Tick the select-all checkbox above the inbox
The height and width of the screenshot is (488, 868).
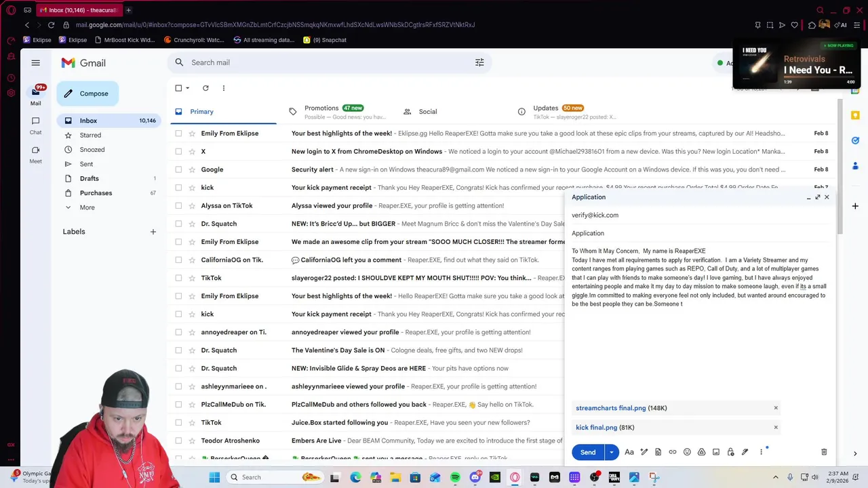[178, 88]
